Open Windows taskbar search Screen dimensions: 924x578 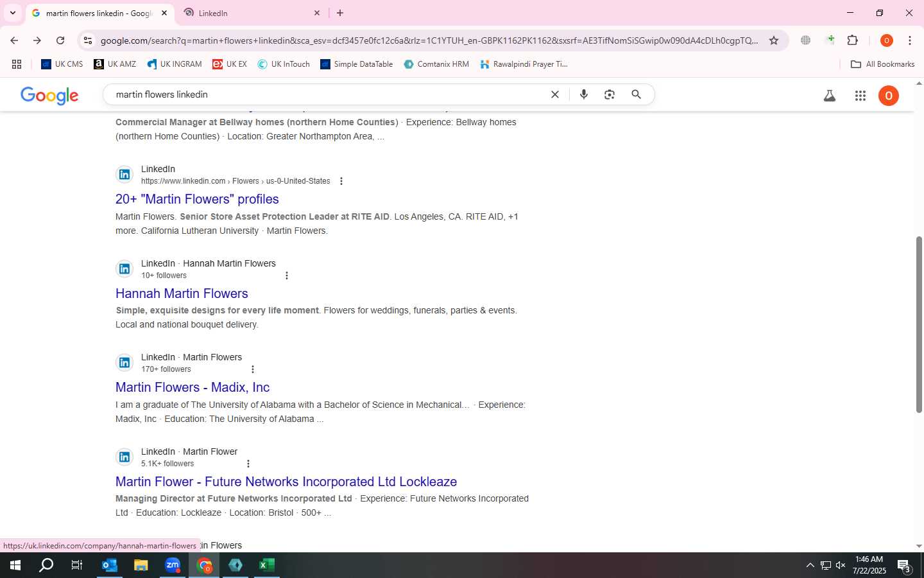pos(46,565)
